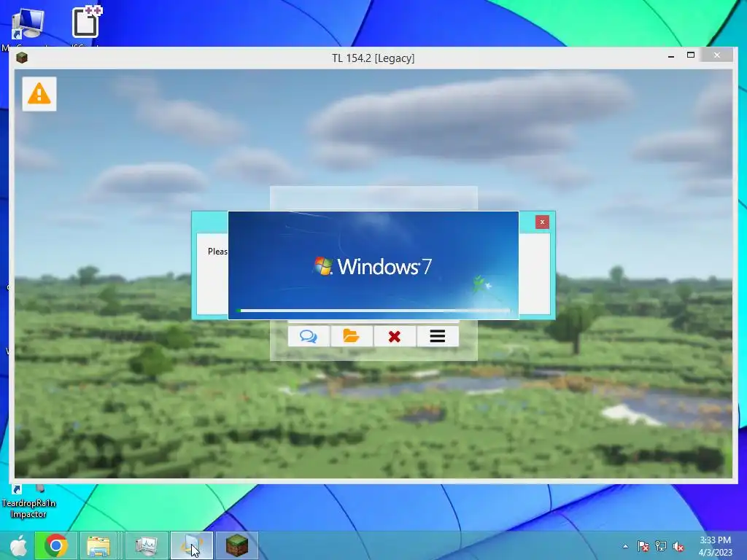Click the orange warning triangle icon
The image size is (747, 560).
(39, 94)
